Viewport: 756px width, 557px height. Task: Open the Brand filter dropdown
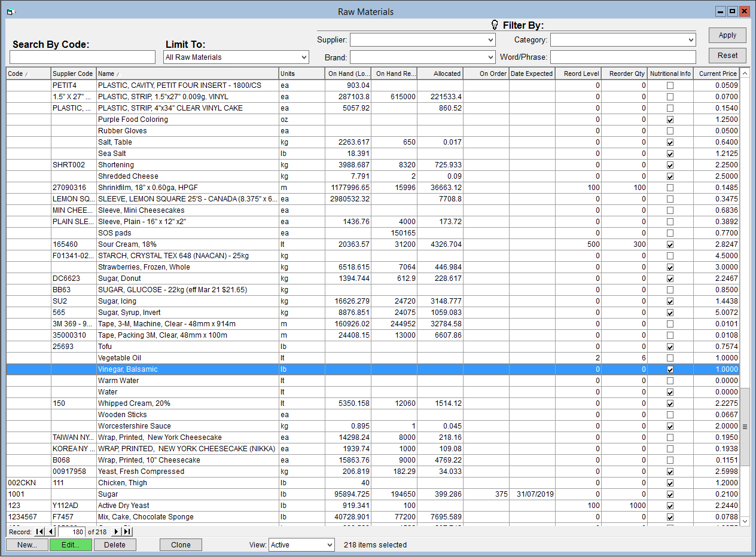(490, 57)
